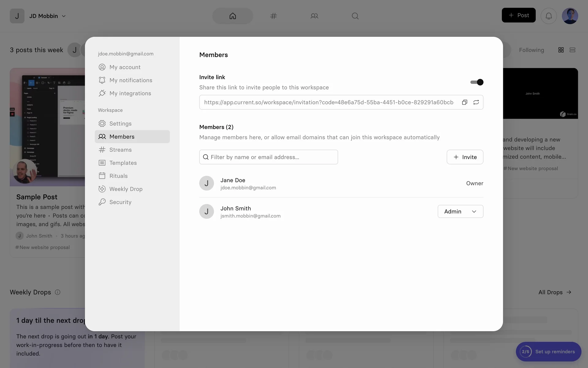588x368 pixels.
Task: Expand the JD Mobbin workspace switcher
Action: point(47,16)
